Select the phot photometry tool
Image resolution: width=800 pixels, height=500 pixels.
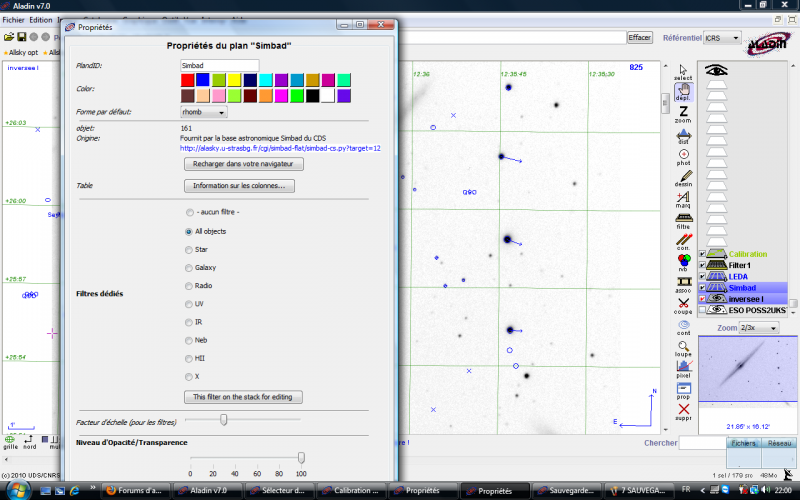[683, 157]
